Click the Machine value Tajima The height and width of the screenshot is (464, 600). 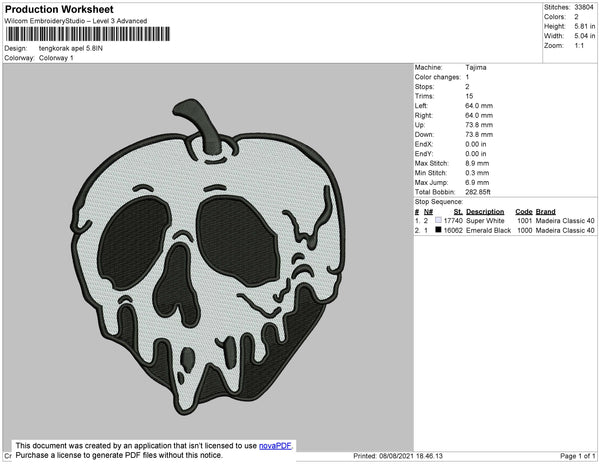[x=476, y=67]
